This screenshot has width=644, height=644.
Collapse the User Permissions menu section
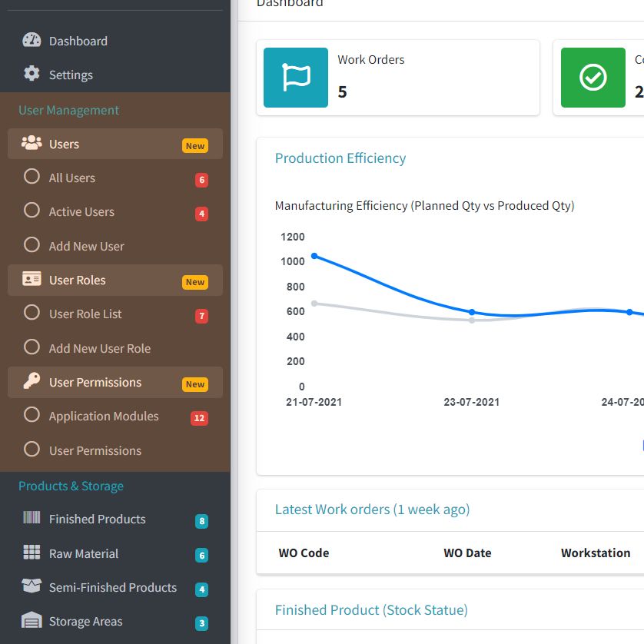[115, 383]
